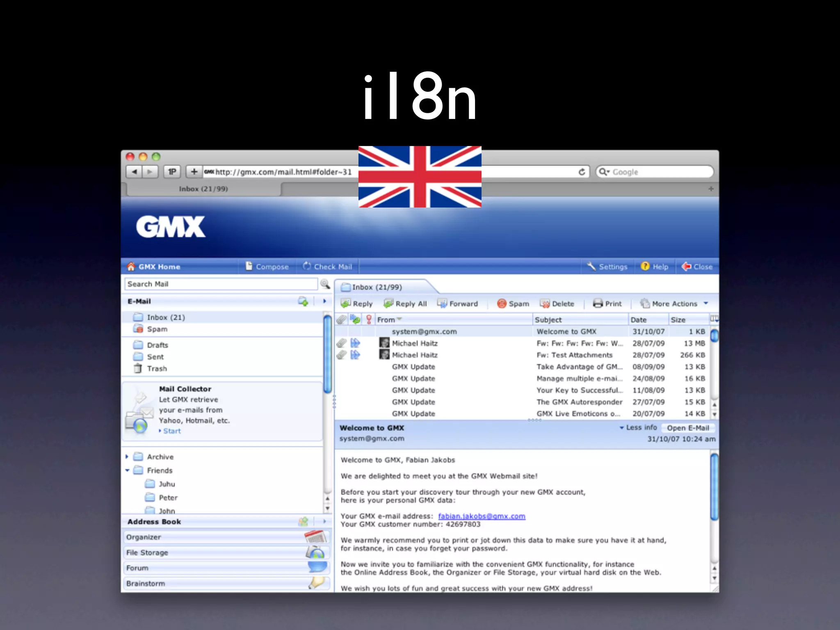
Task: Open the Organizer section
Action: [x=226, y=537]
